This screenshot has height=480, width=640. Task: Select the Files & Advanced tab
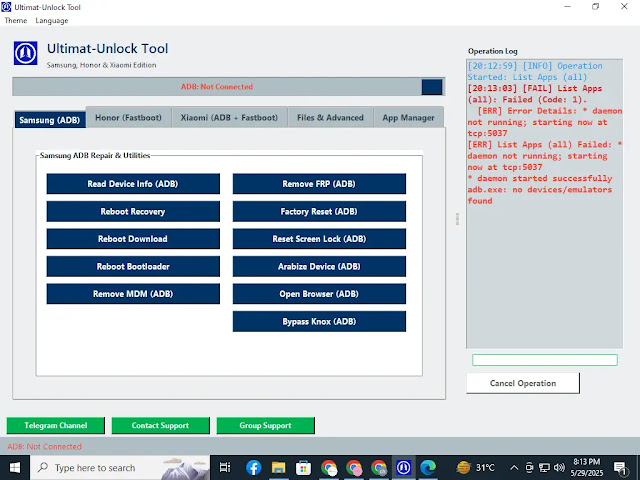click(x=330, y=118)
